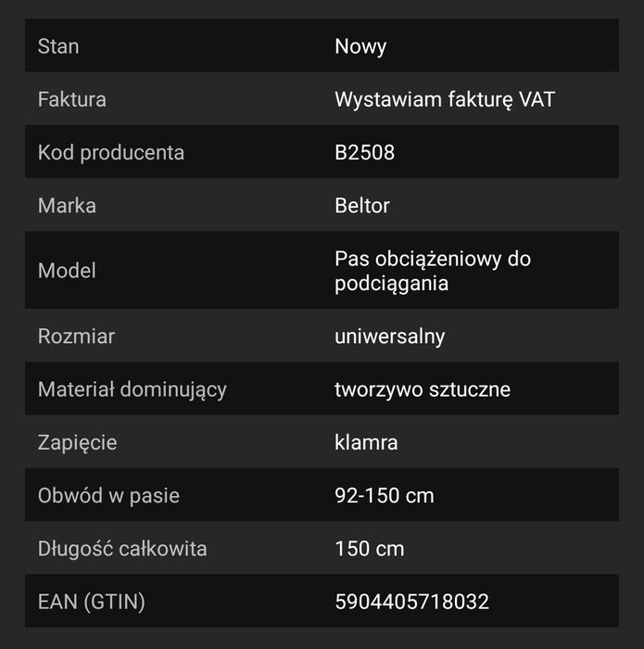Click the "Obwód w pasie" label
The image size is (644, 649).
click(x=108, y=495)
